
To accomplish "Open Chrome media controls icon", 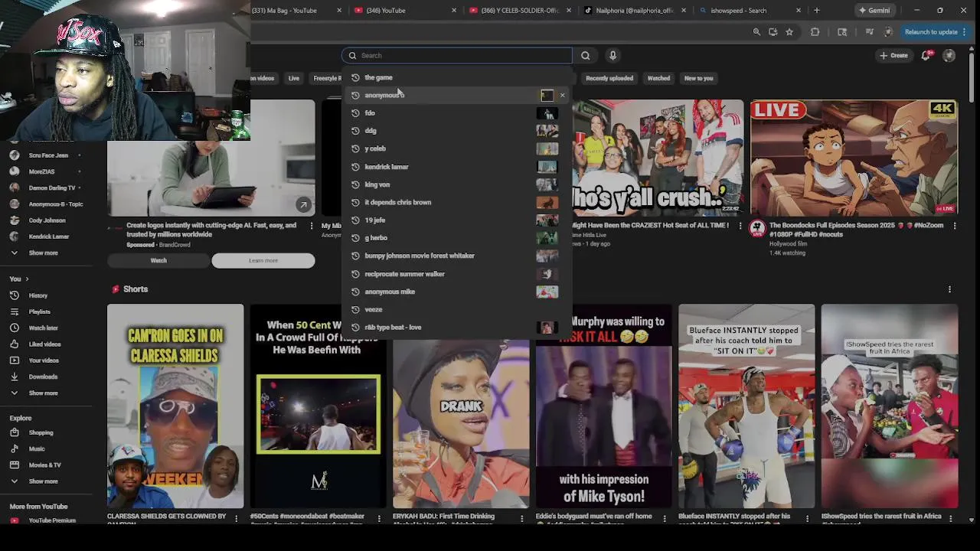I will [x=869, y=32].
